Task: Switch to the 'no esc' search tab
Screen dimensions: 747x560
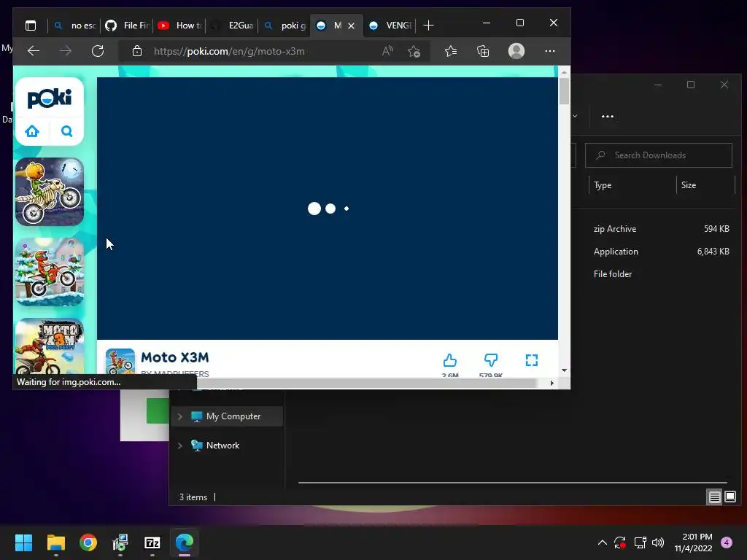Action: tap(75, 26)
